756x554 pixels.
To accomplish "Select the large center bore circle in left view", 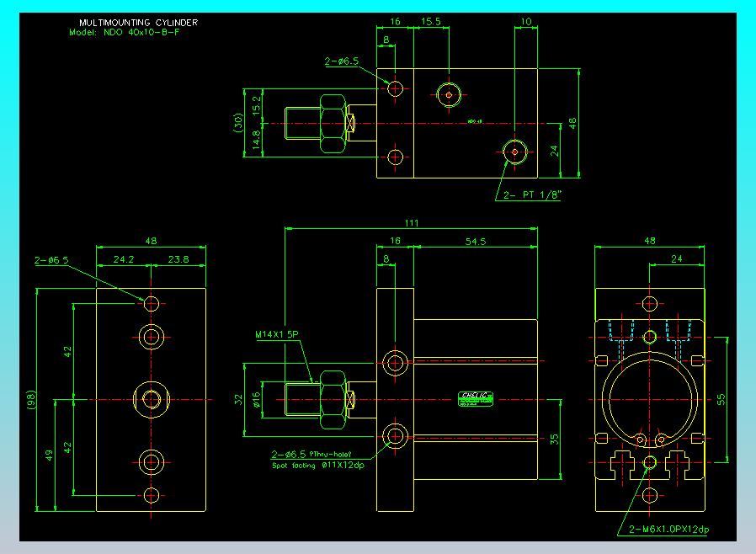I will (x=152, y=400).
